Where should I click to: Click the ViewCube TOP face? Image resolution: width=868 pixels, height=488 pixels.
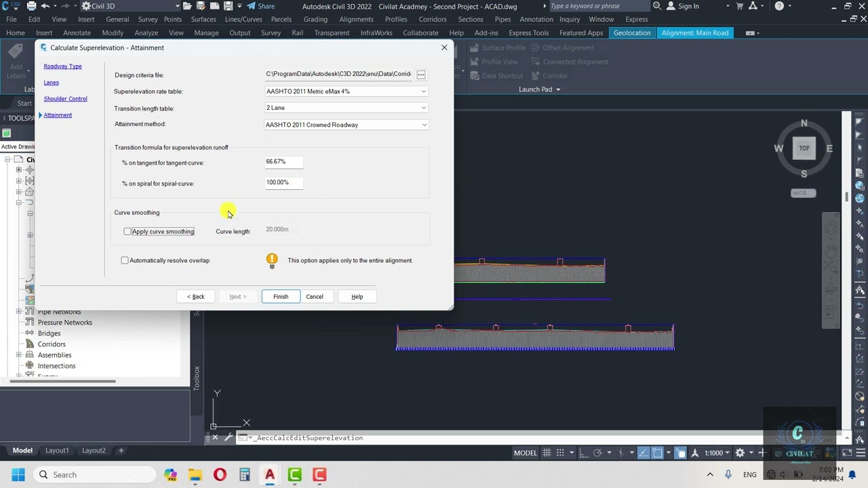coord(804,148)
